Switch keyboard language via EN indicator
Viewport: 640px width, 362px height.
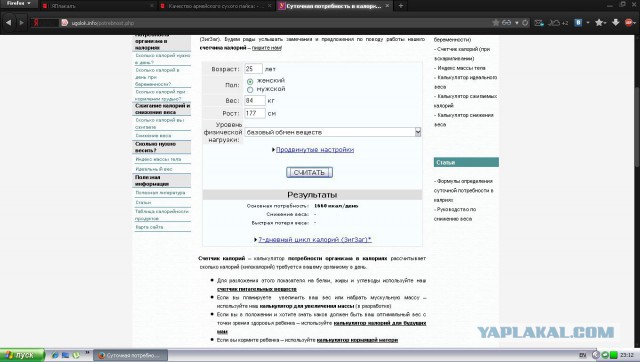pos(582,355)
